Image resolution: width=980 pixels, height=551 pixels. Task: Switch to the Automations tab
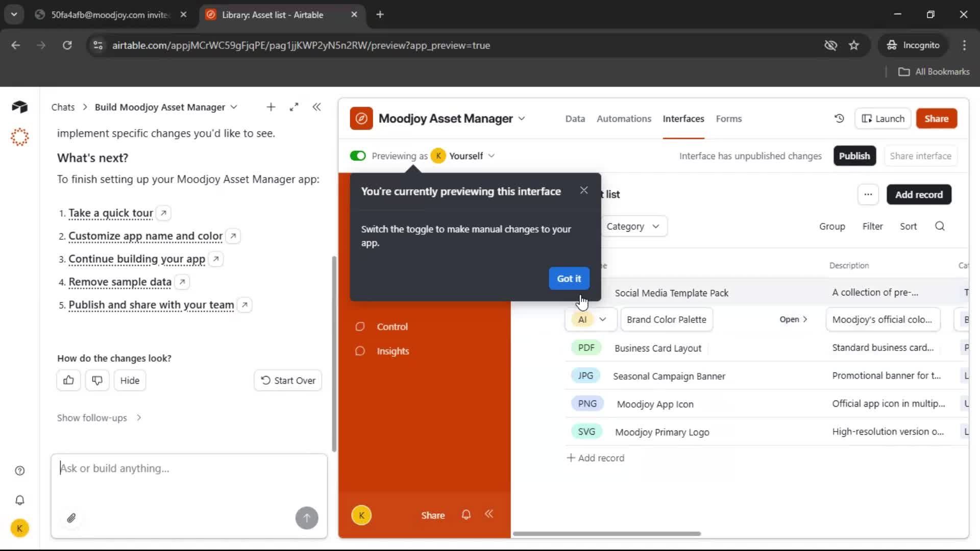pyautogui.click(x=624, y=118)
